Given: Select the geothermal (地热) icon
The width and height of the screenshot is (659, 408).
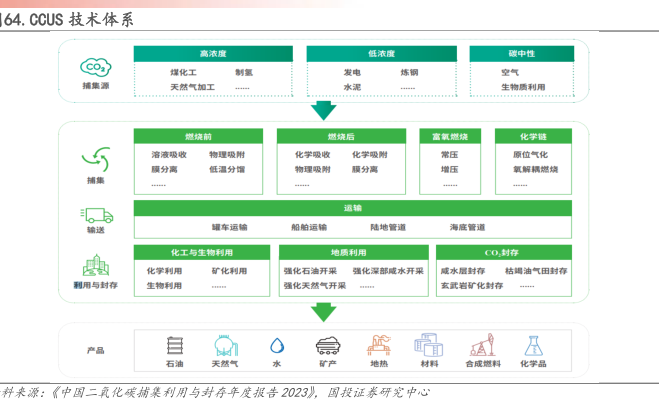Looking at the screenshot, I should 380,347.
